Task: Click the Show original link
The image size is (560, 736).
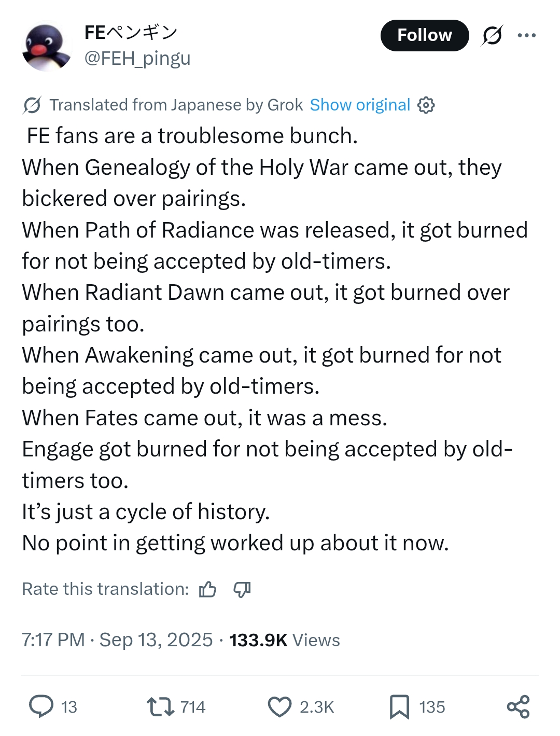Action: 360,105
